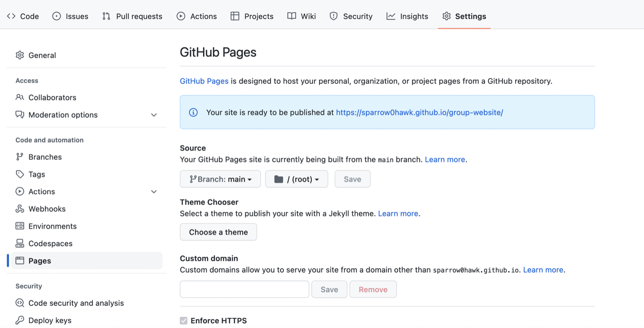Open the sparrow0hawk.github.io/group-website link
644x328 pixels.
coord(419,113)
